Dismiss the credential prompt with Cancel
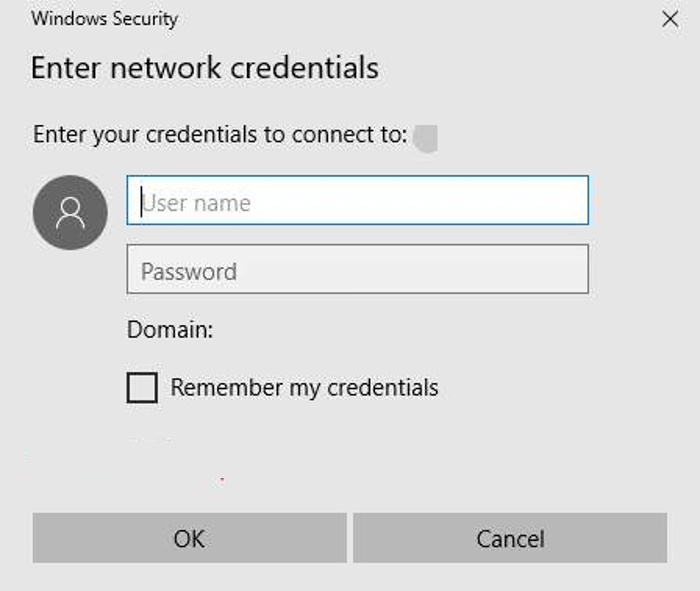700x591 pixels. click(510, 538)
